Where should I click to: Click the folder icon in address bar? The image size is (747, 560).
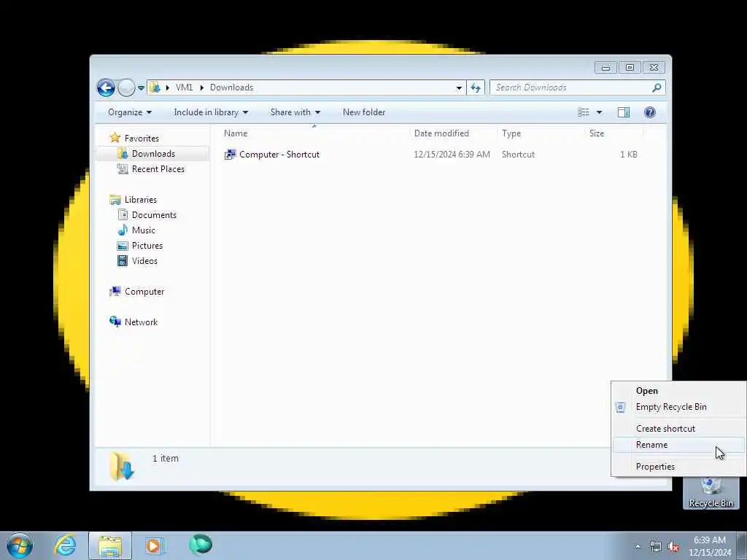point(155,87)
